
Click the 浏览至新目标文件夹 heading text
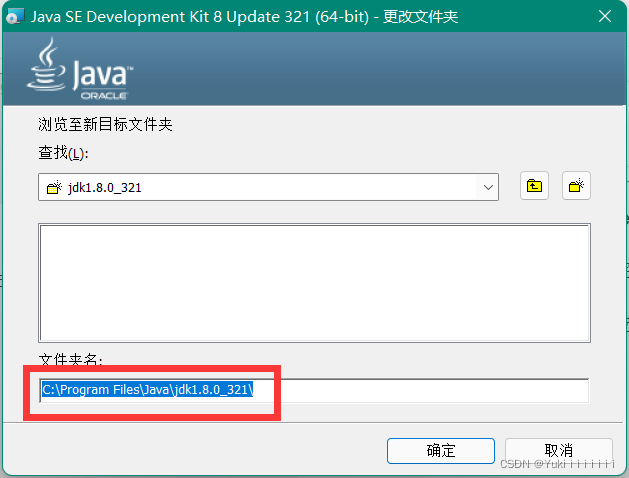point(105,124)
